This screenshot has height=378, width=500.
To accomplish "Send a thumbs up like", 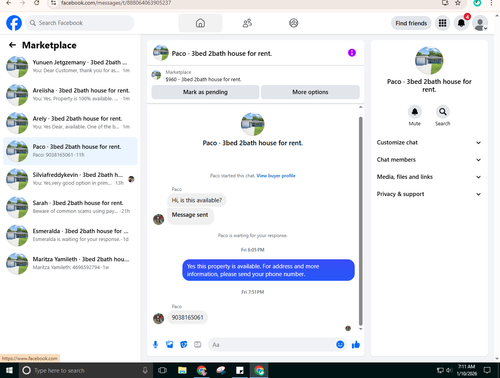I will pyautogui.click(x=356, y=345).
